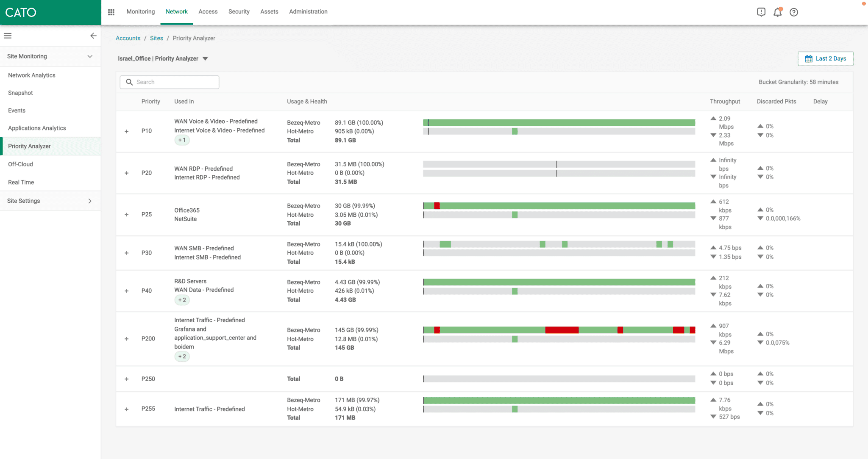This screenshot has height=459, width=868.
Task: Expand the P10 WAN Voice & Video row
Action: coord(126,131)
